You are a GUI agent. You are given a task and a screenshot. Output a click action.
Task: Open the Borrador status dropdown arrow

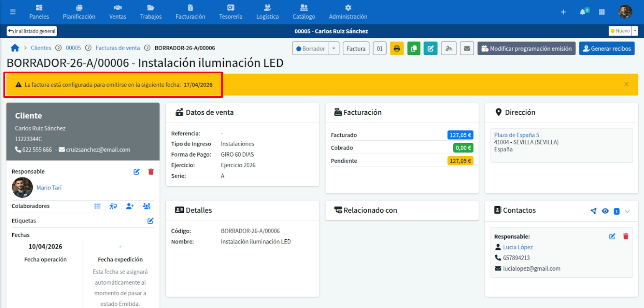click(334, 49)
